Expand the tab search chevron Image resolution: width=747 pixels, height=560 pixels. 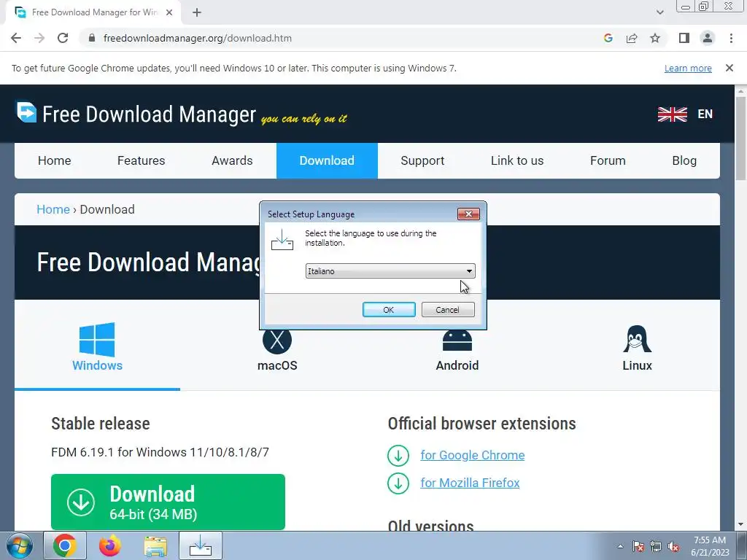659,12
